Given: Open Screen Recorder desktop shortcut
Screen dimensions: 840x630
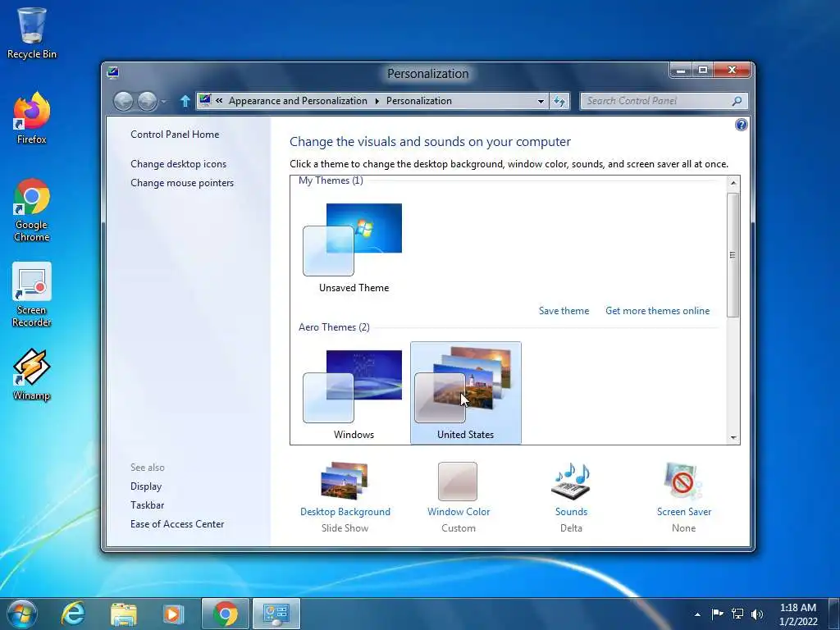Looking at the screenshot, I should [x=32, y=294].
